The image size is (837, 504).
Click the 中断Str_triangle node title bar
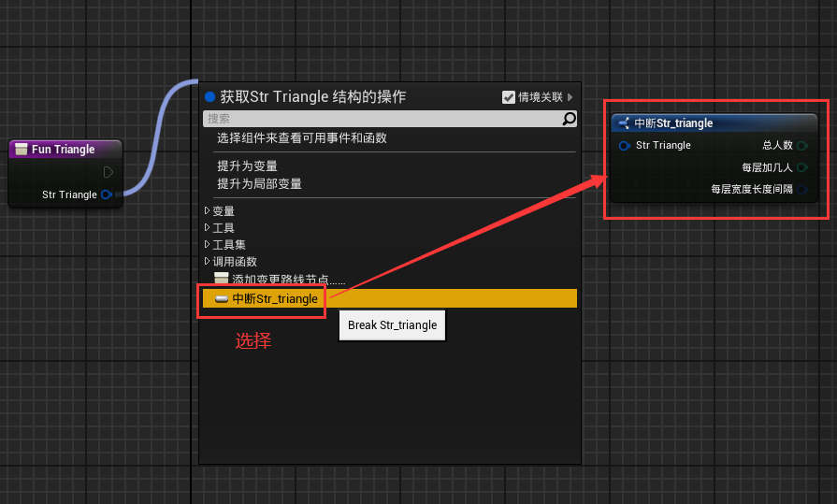pyautogui.click(x=714, y=123)
